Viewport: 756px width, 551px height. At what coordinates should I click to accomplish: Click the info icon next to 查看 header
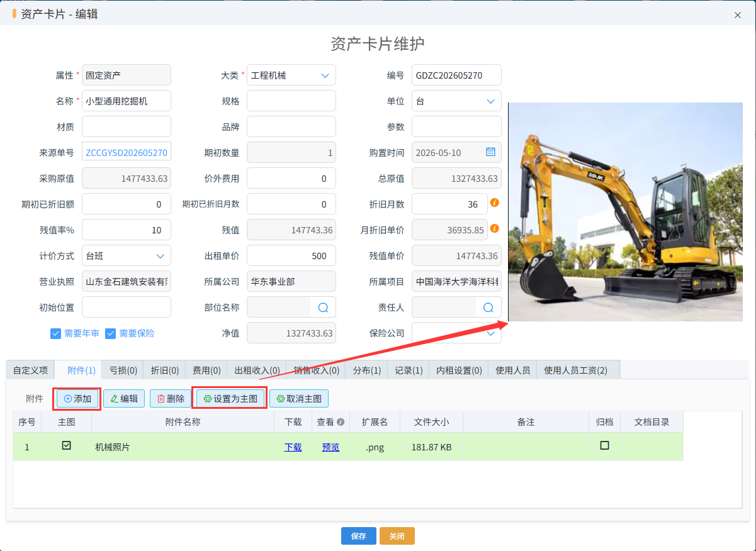tap(341, 422)
